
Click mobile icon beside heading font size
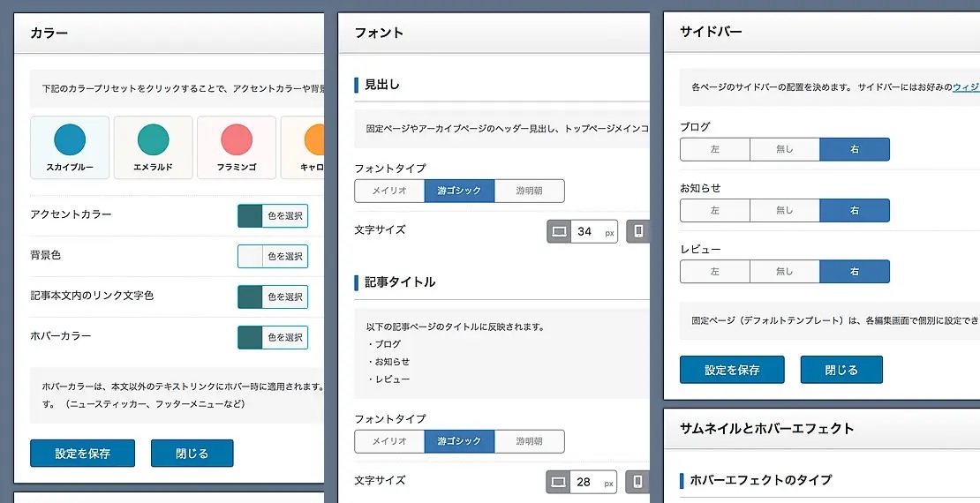[638, 232]
